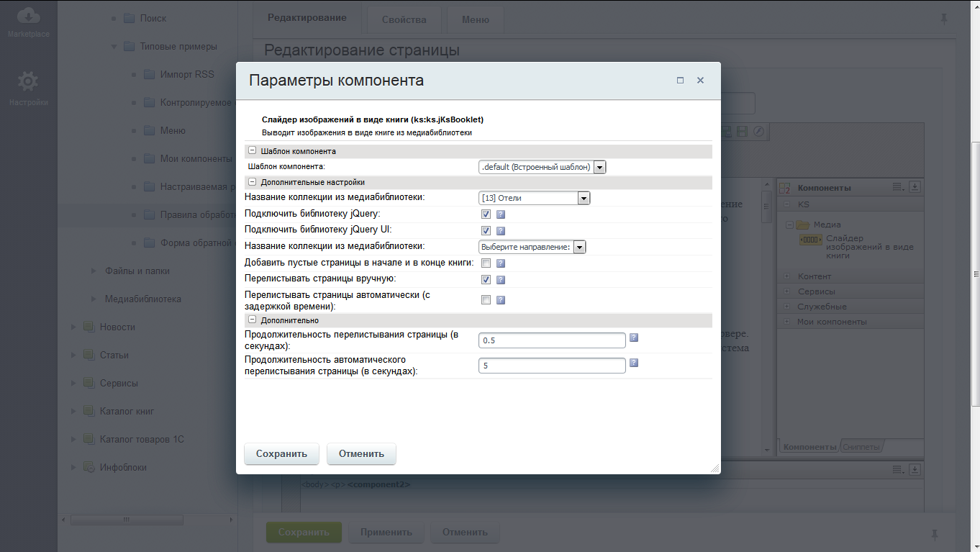The height and width of the screenshot is (552, 980).
Task: Enable automatic page flipping checkbox
Action: pos(486,300)
